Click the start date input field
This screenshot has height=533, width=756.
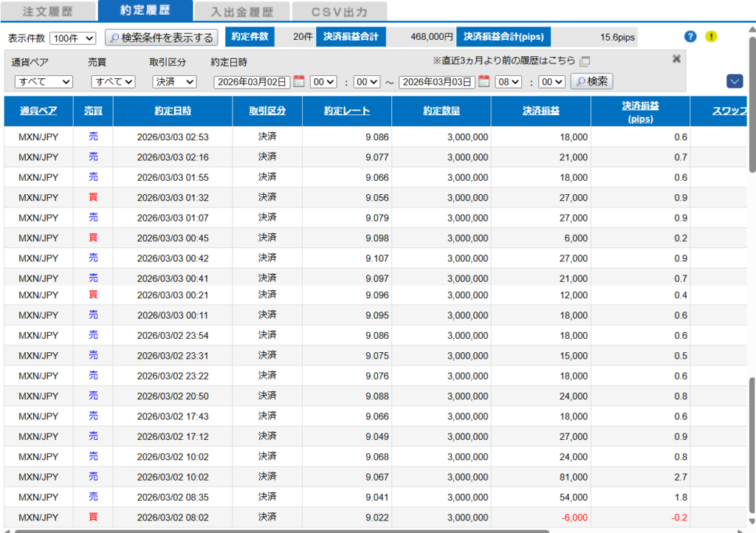point(252,82)
